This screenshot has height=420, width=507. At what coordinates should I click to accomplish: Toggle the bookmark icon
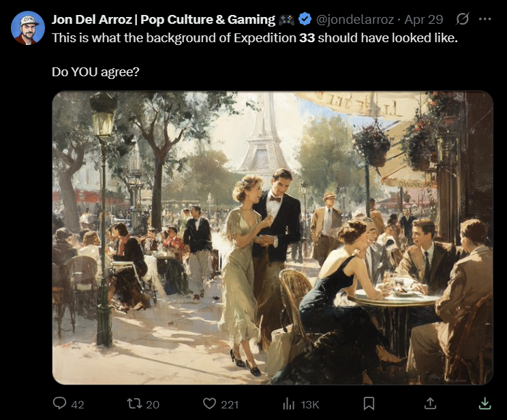point(369,404)
